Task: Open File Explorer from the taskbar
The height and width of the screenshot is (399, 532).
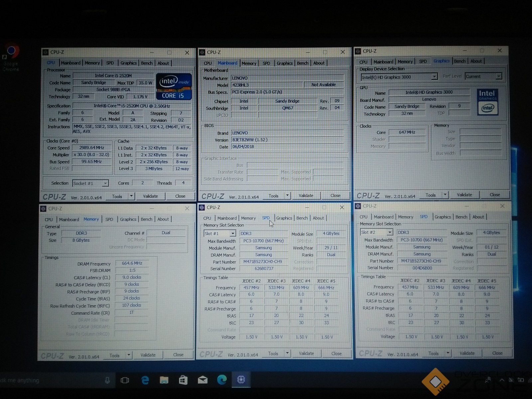Action: pyautogui.click(x=164, y=380)
